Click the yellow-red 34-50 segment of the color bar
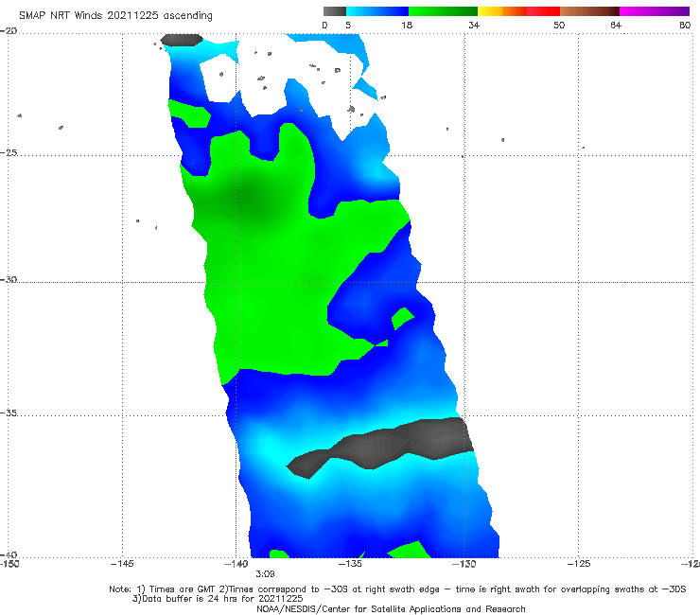This screenshot has height=615, width=700. pos(518,11)
